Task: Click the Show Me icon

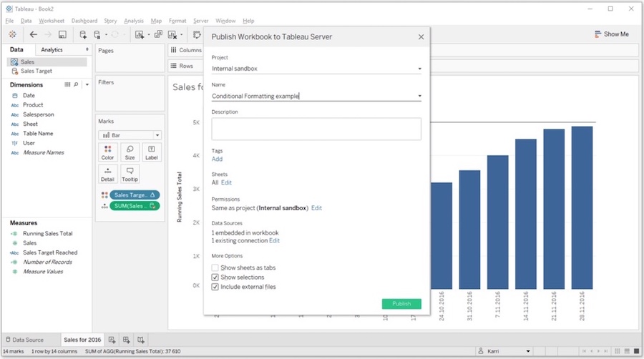Action: point(597,34)
